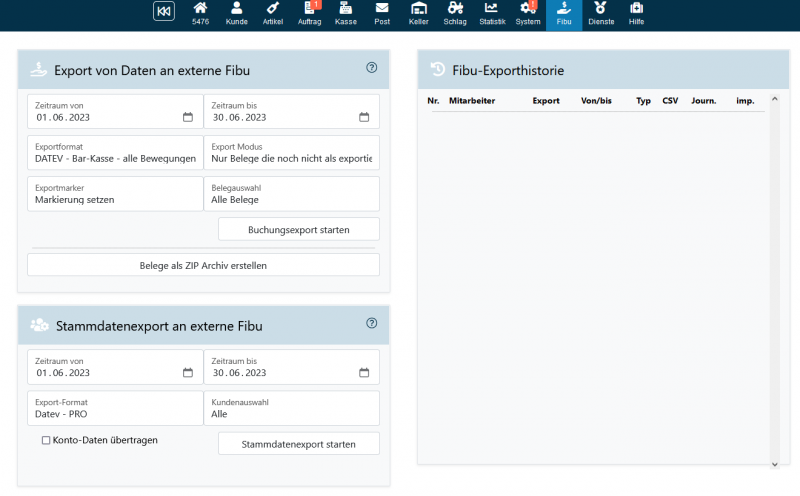Start the Stammdatenexport with its button
The height and width of the screenshot is (496, 800).
tap(298, 443)
